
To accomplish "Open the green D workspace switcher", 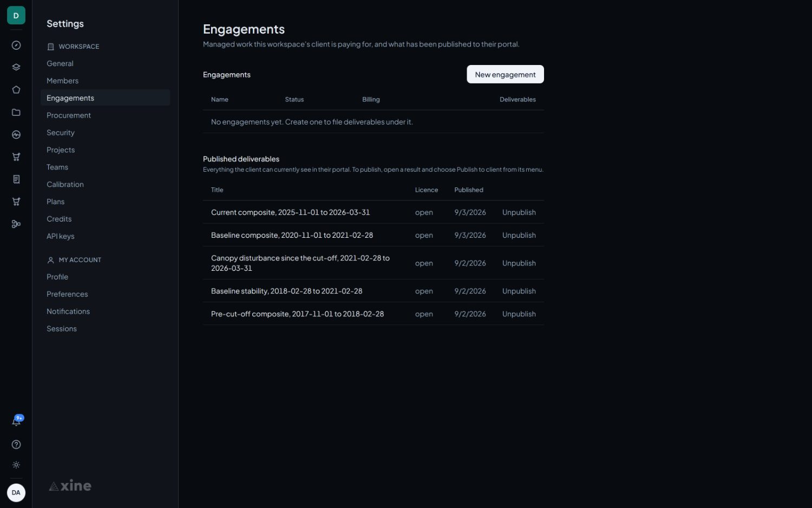I will click(16, 15).
